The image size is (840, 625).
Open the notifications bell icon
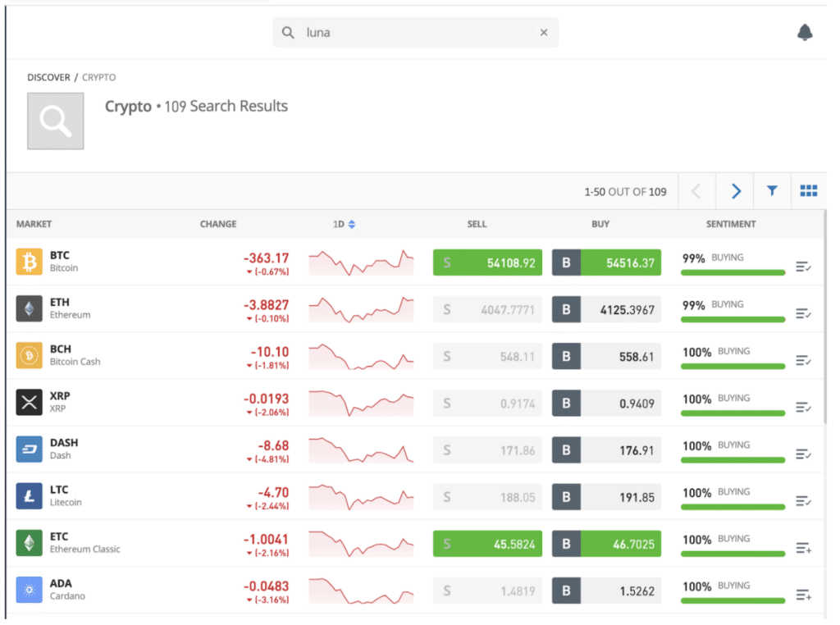click(x=805, y=32)
